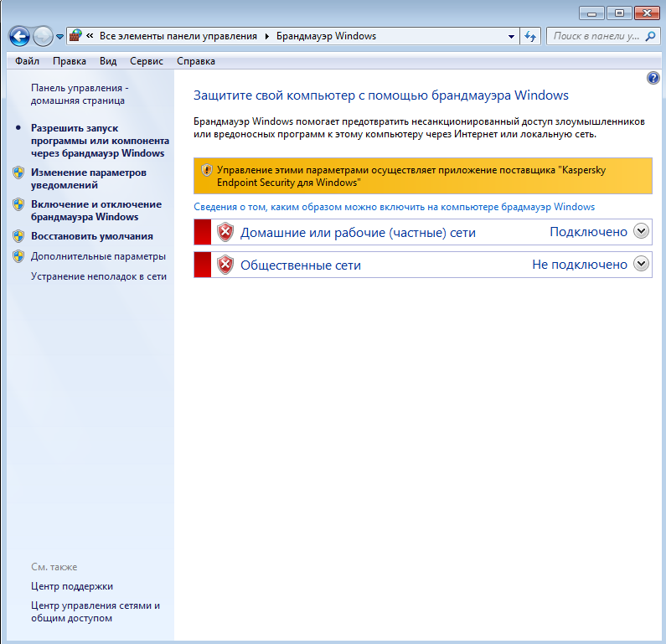Click the Общественные сети heading
The image size is (666, 644).
pyautogui.click(x=300, y=265)
